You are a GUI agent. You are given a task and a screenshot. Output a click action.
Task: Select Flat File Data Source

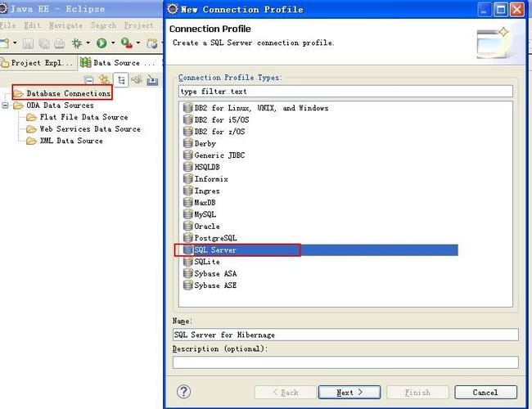click(78, 117)
